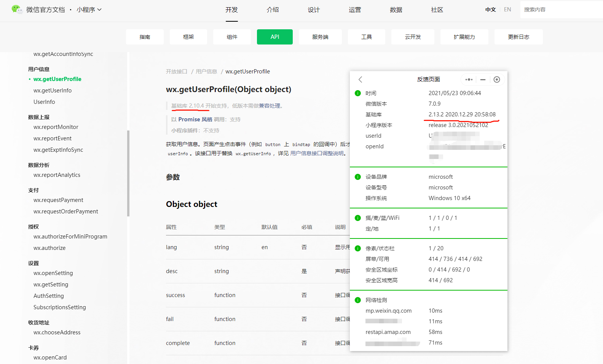Open the 介绍 top navigation tab

(x=273, y=10)
